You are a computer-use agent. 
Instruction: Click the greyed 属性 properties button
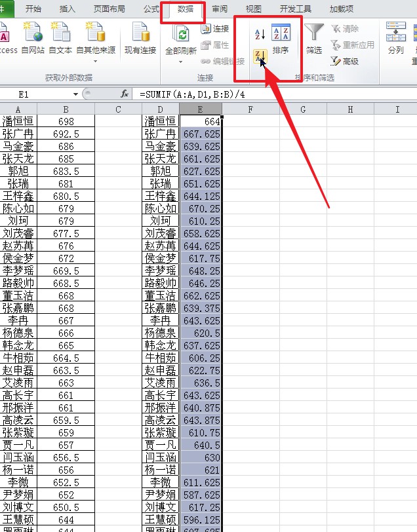pos(215,45)
